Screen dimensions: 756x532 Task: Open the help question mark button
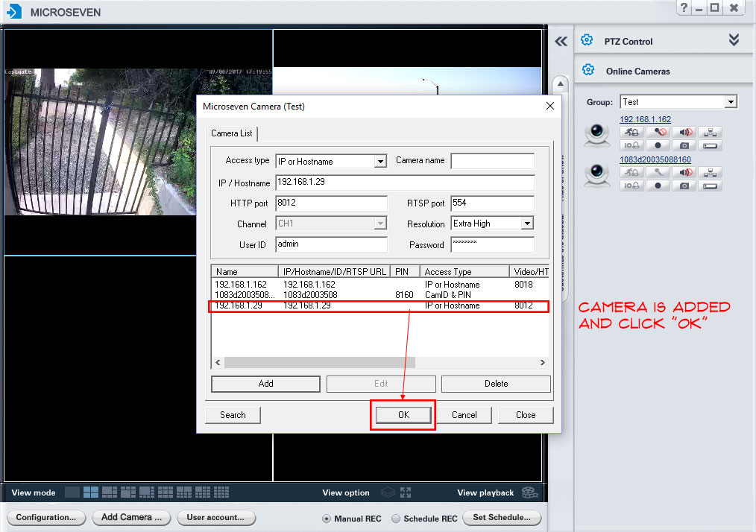coord(684,7)
